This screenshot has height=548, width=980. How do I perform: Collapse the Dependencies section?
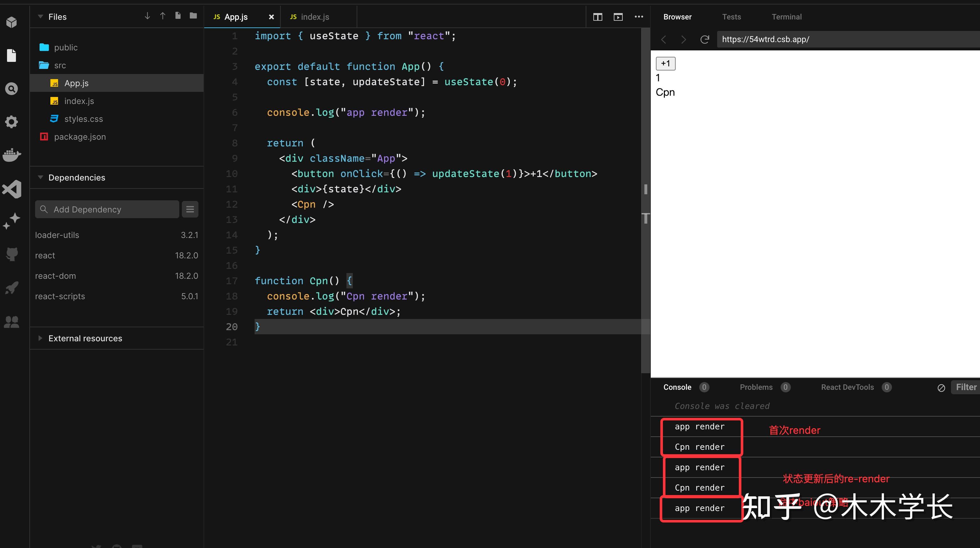pos(40,177)
